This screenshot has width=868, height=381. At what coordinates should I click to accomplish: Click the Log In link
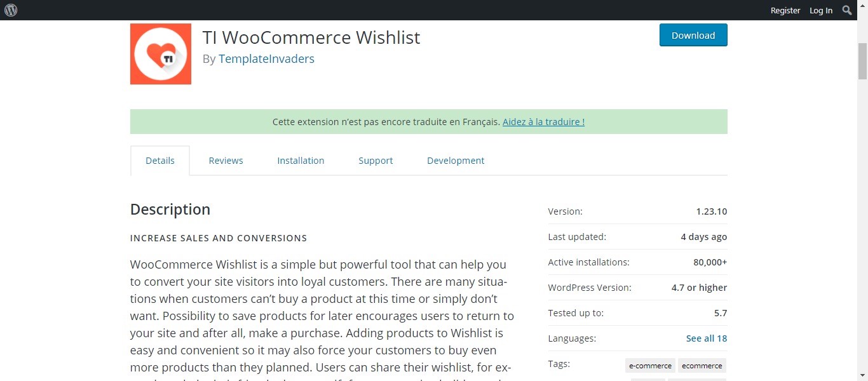[821, 10]
